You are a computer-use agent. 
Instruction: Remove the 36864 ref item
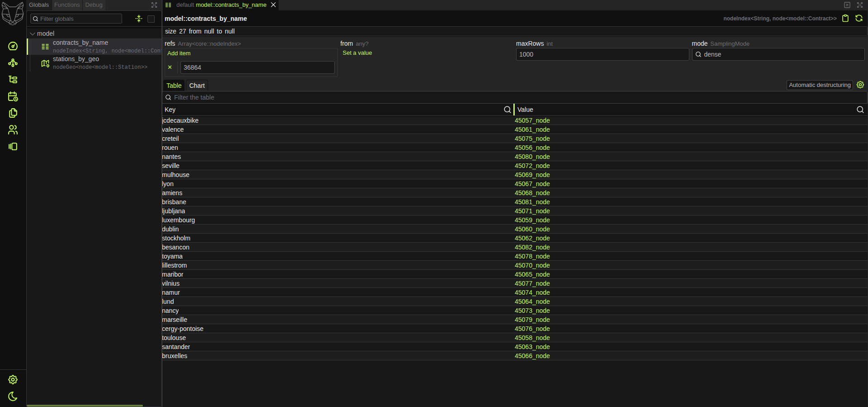tap(170, 67)
